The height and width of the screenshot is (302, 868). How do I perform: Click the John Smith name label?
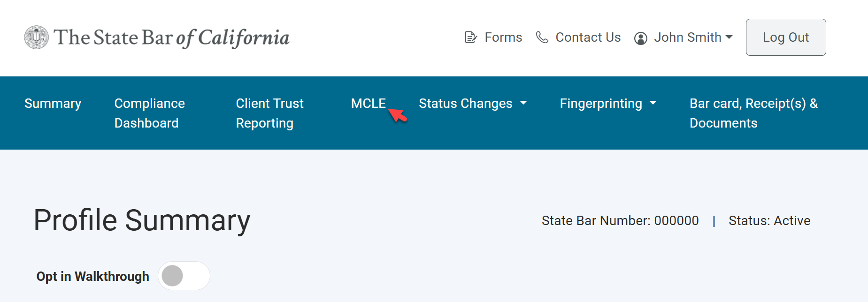(x=688, y=38)
